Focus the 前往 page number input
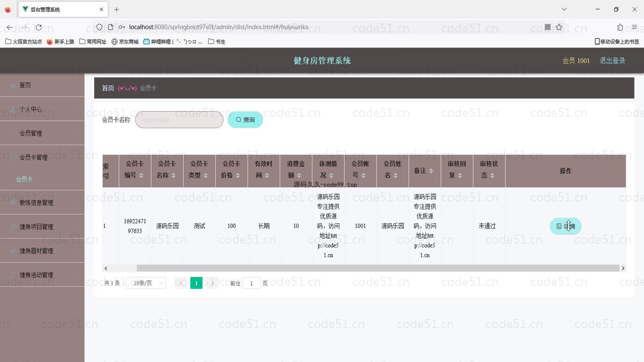644x362 pixels. tap(251, 284)
